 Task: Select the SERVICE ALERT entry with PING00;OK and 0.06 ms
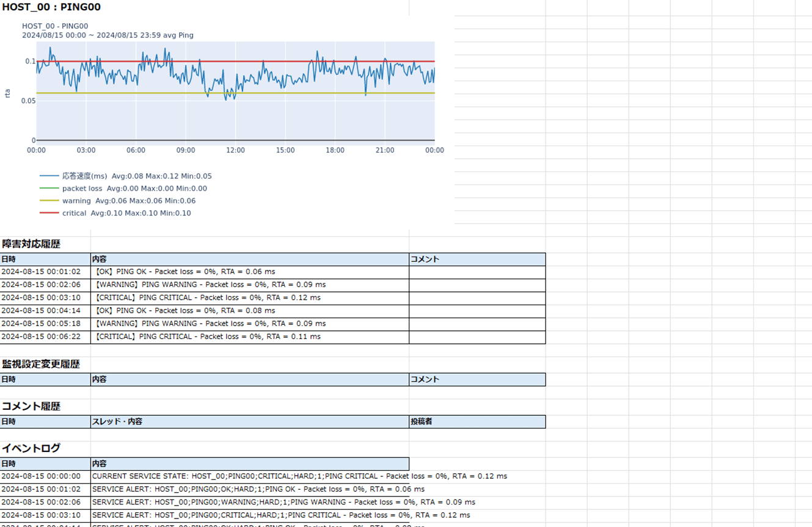click(258, 489)
